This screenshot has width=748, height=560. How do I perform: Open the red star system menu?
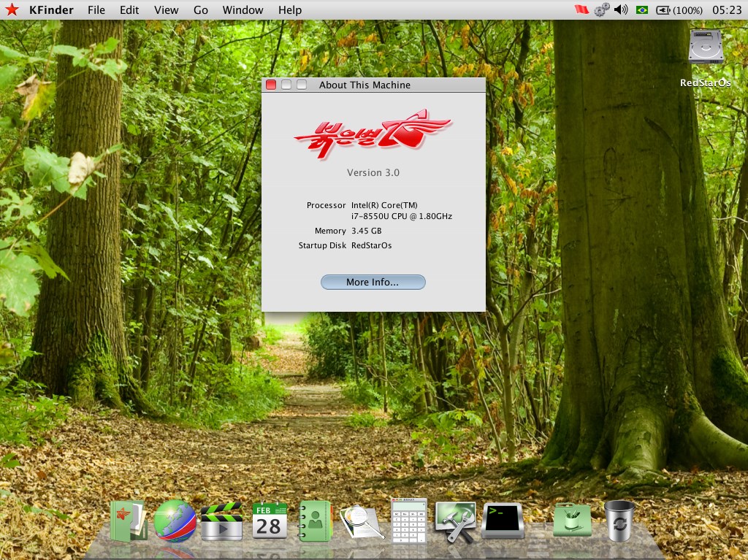[12, 9]
